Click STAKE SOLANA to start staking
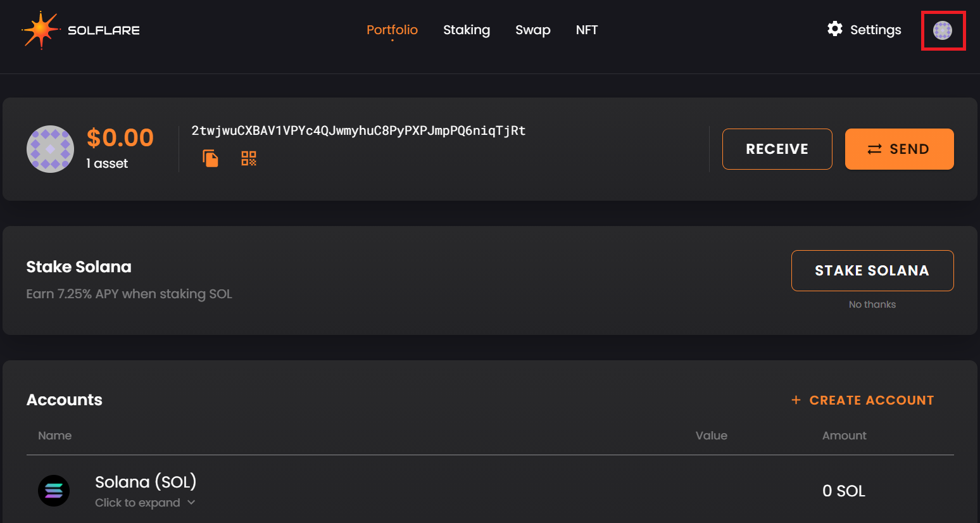Image resolution: width=980 pixels, height=523 pixels. [x=872, y=270]
